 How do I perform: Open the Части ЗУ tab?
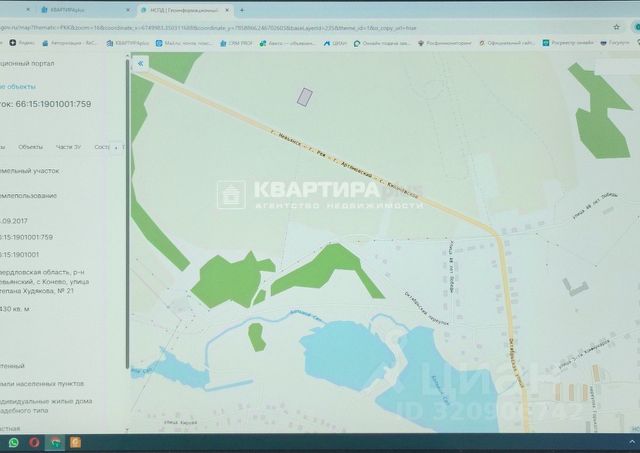click(x=68, y=147)
